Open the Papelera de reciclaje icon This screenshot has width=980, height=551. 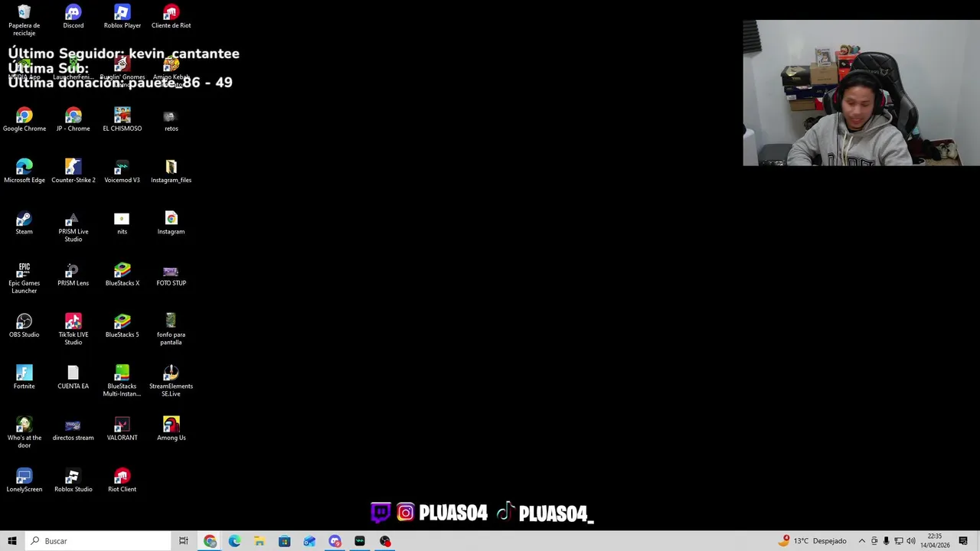[24, 20]
